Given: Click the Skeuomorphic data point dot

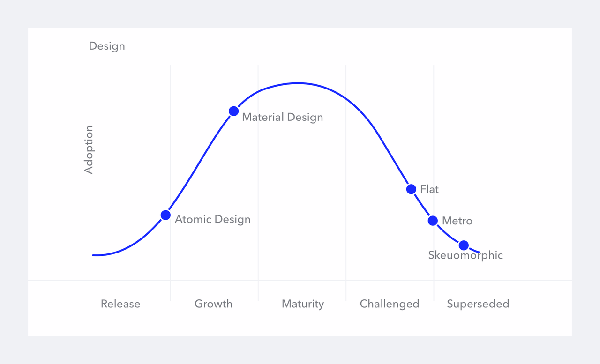Looking at the screenshot, I should click(x=464, y=245).
